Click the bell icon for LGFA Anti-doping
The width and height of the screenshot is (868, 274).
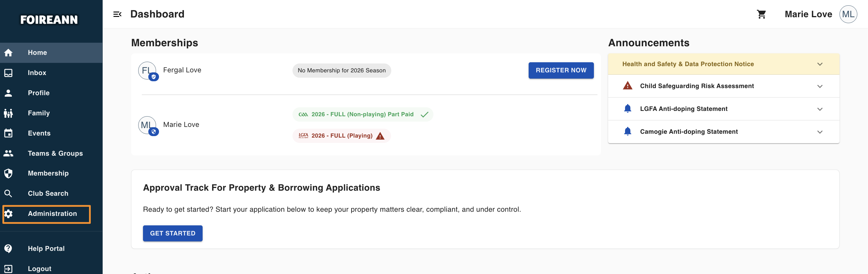pos(627,109)
